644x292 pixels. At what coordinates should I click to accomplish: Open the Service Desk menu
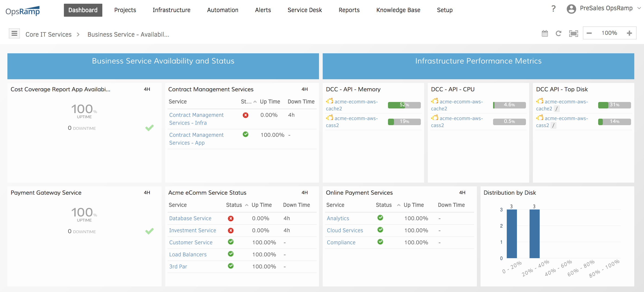304,10
